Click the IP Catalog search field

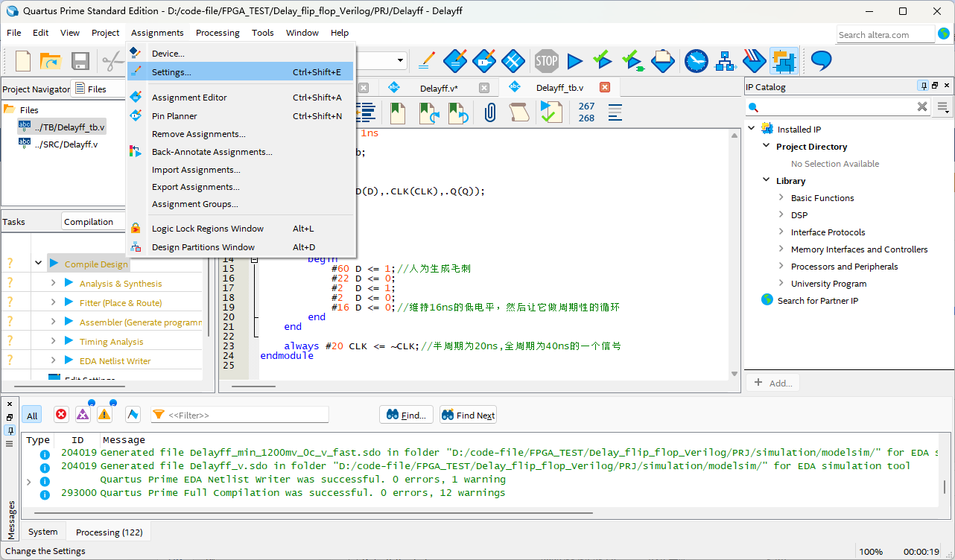[x=838, y=107]
